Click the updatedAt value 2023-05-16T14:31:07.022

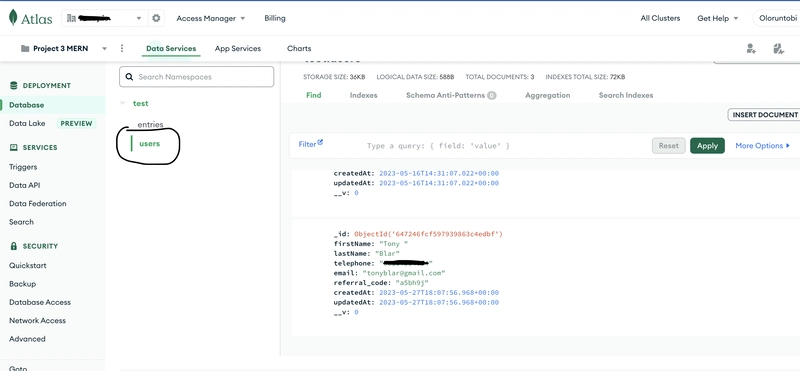[x=439, y=183]
